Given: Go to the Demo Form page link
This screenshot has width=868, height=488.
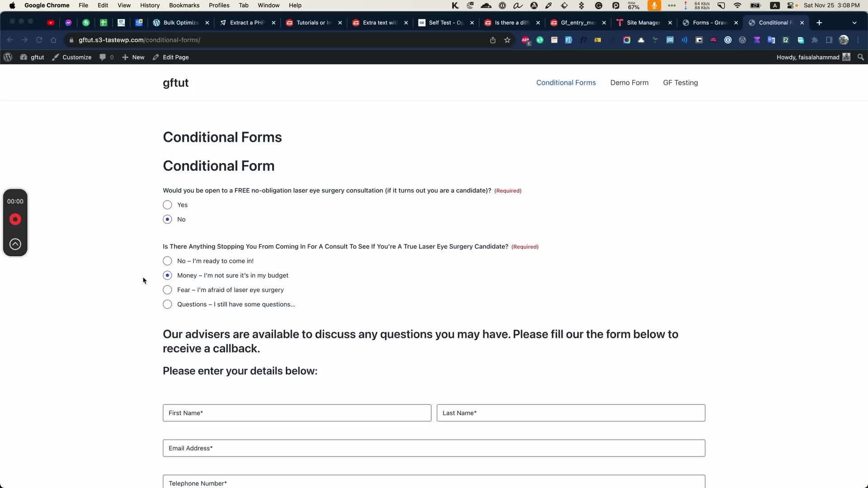Looking at the screenshot, I should point(629,83).
